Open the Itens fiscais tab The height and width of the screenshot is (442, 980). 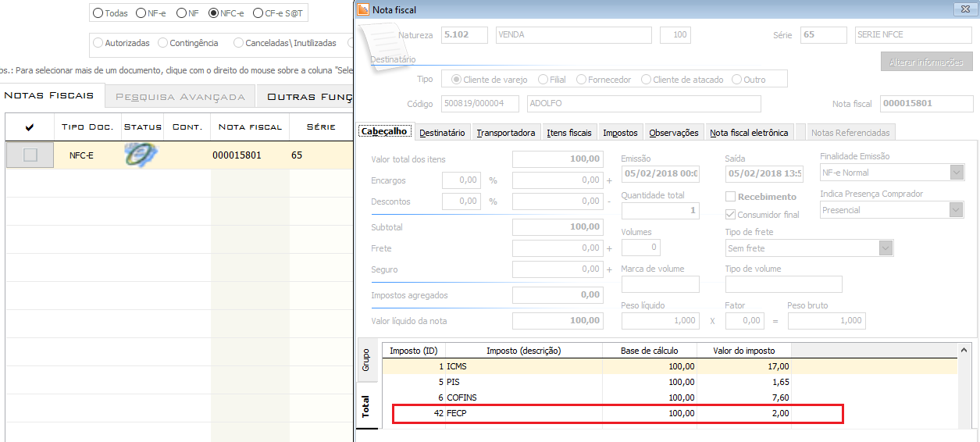coord(569,133)
